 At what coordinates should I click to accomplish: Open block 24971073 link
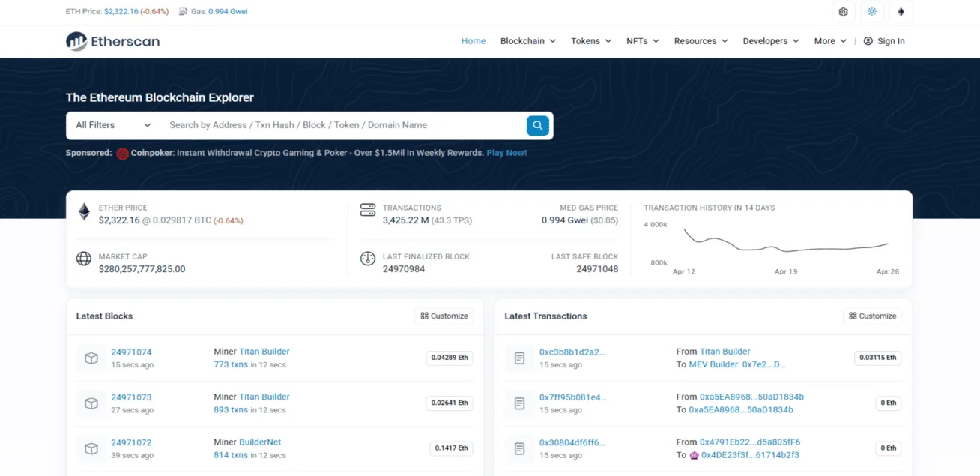(x=131, y=397)
